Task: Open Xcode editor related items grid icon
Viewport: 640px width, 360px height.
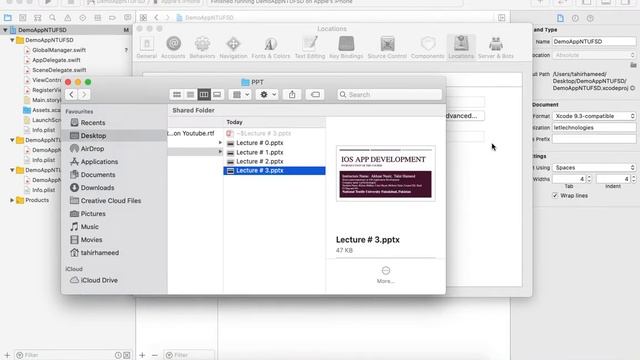Action: (143, 18)
